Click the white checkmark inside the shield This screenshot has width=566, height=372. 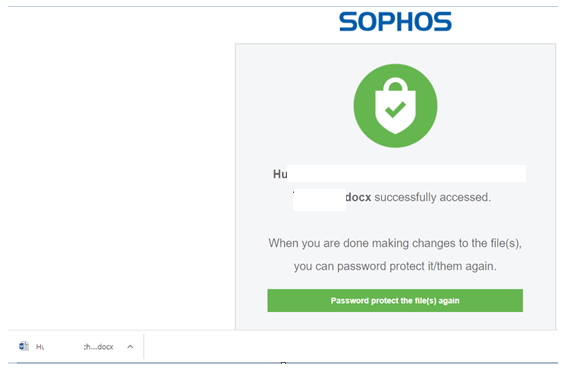396,109
